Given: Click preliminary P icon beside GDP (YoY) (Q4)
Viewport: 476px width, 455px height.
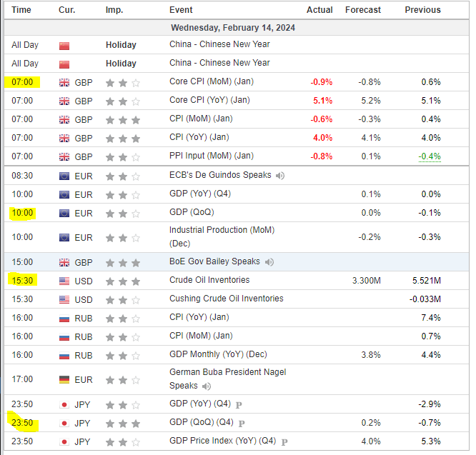Looking at the screenshot, I should 239,405.
